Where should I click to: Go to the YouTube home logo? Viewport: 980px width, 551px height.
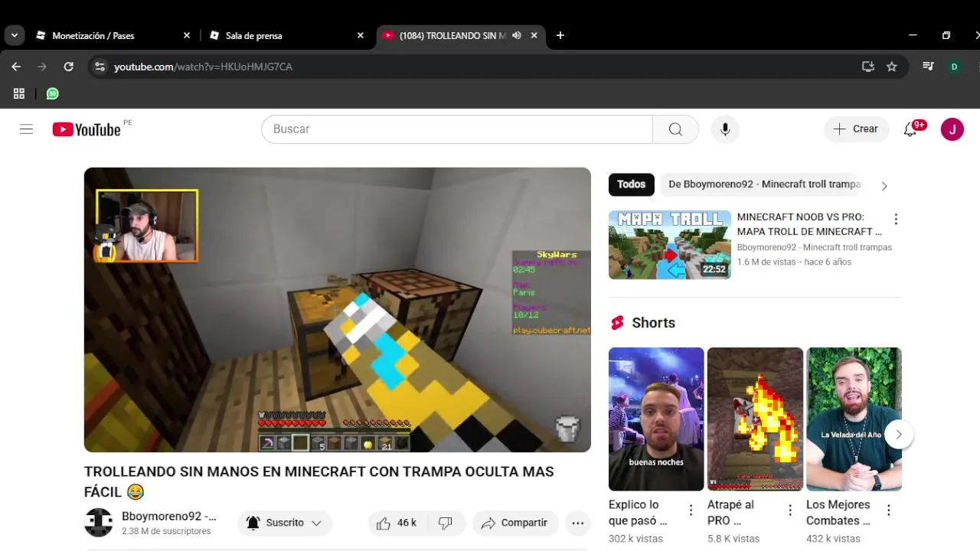point(87,129)
